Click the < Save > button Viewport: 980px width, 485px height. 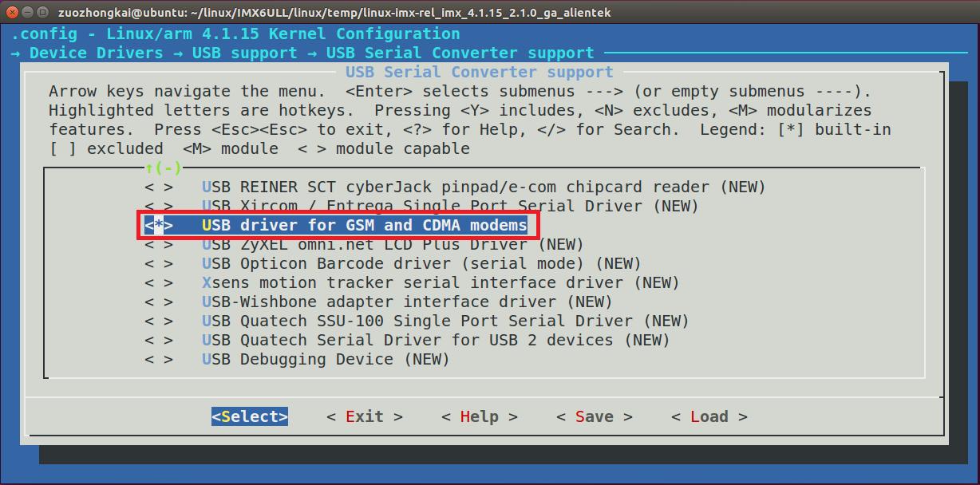(595, 416)
